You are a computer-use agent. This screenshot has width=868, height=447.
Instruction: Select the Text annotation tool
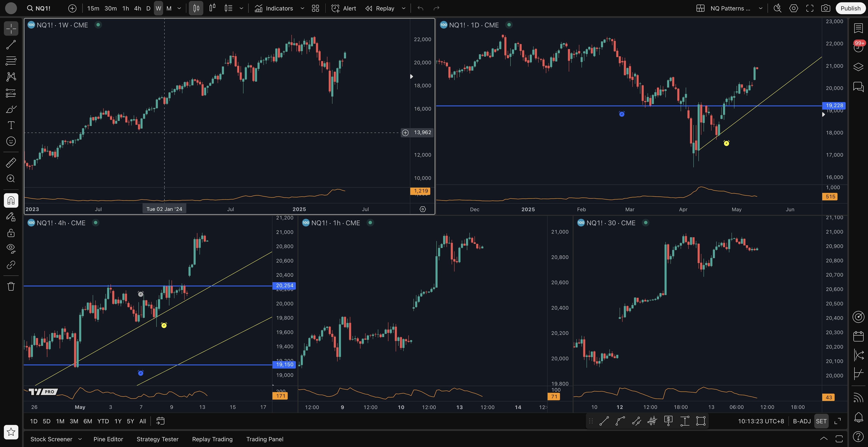pos(11,125)
